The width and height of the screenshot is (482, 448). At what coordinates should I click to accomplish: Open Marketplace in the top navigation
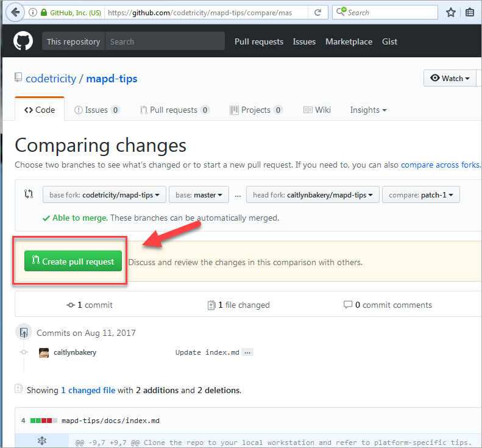point(349,41)
